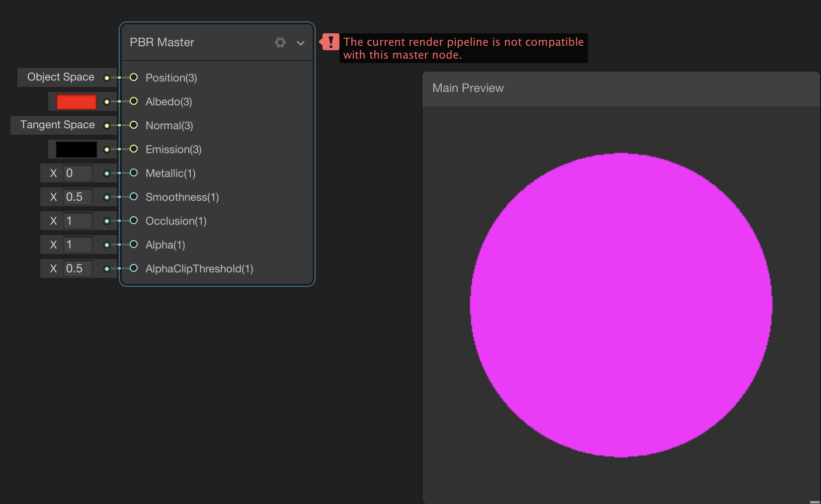Image resolution: width=821 pixels, height=504 pixels.
Task: Click the Smoothness slot output dot
Action: pos(106,197)
